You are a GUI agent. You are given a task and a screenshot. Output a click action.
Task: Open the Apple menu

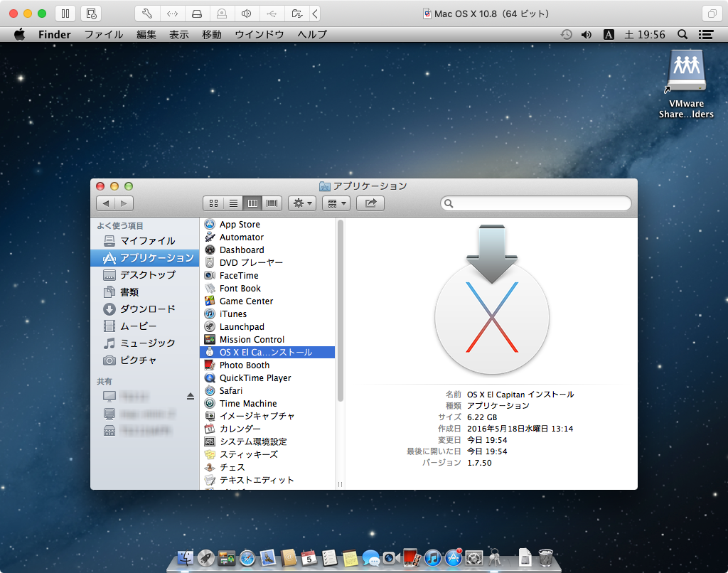coord(19,34)
